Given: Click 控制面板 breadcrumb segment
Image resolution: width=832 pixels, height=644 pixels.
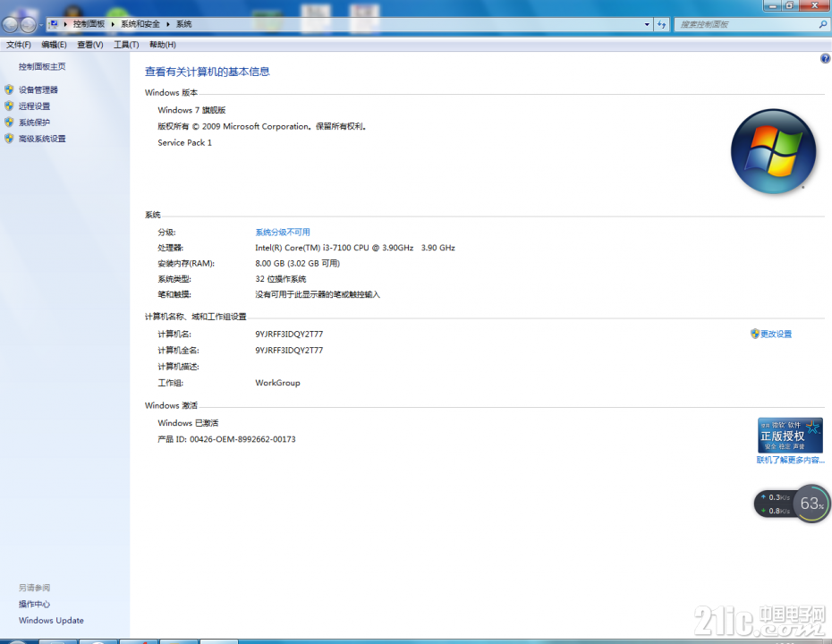Looking at the screenshot, I should point(89,24).
